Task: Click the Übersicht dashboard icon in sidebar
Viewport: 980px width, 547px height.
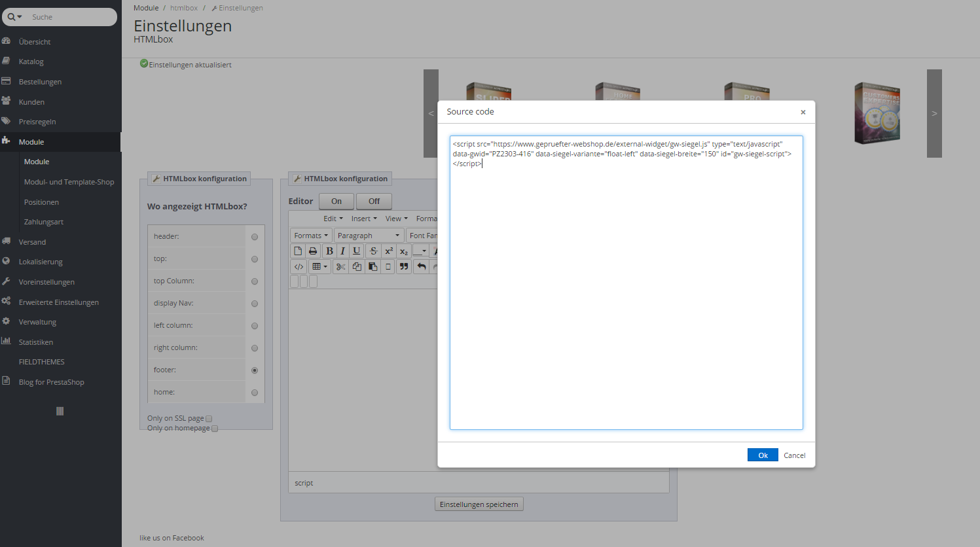Action: pyautogui.click(x=6, y=41)
